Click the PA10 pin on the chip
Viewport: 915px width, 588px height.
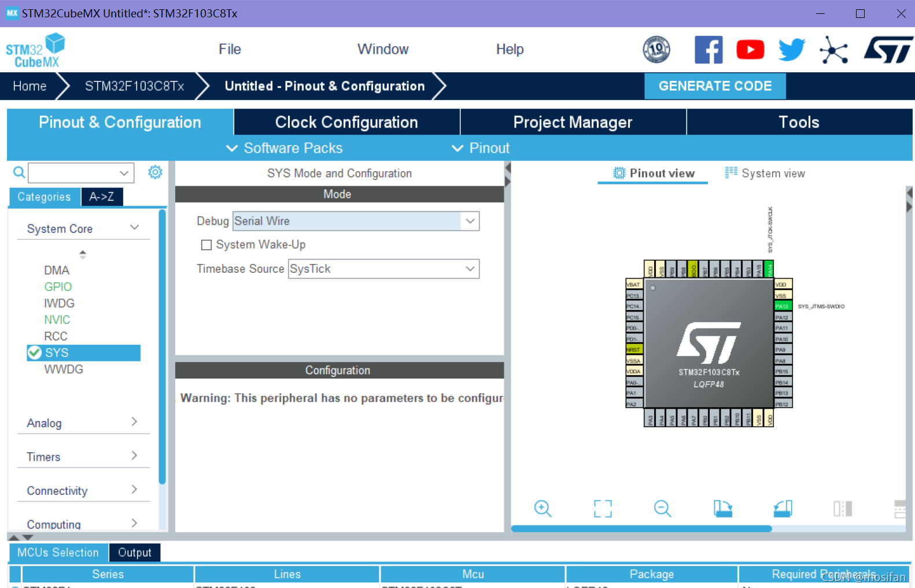783,339
